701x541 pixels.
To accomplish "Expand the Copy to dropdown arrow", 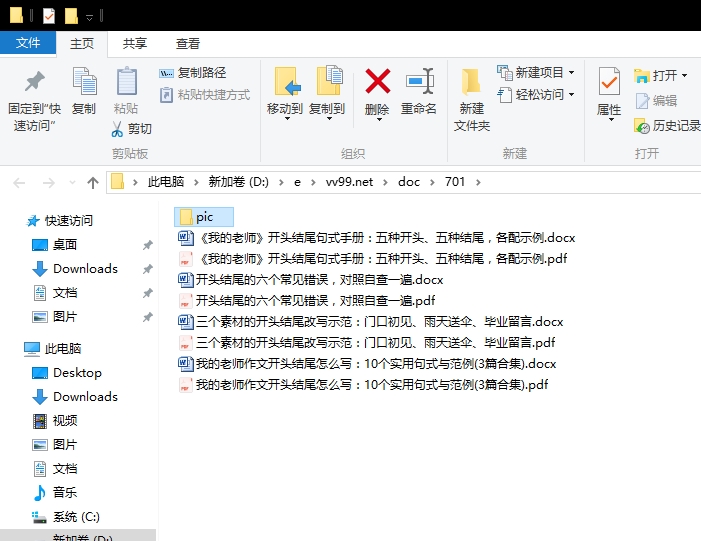I will (329, 119).
